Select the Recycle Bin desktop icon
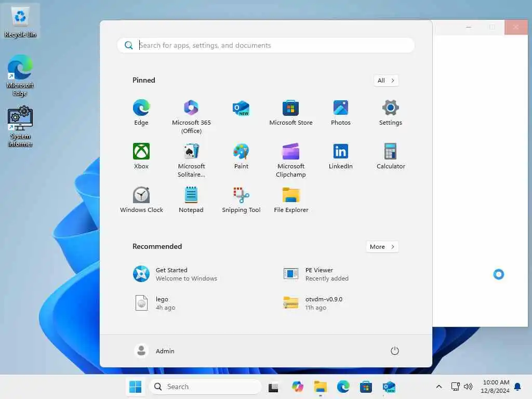 pyautogui.click(x=20, y=22)
